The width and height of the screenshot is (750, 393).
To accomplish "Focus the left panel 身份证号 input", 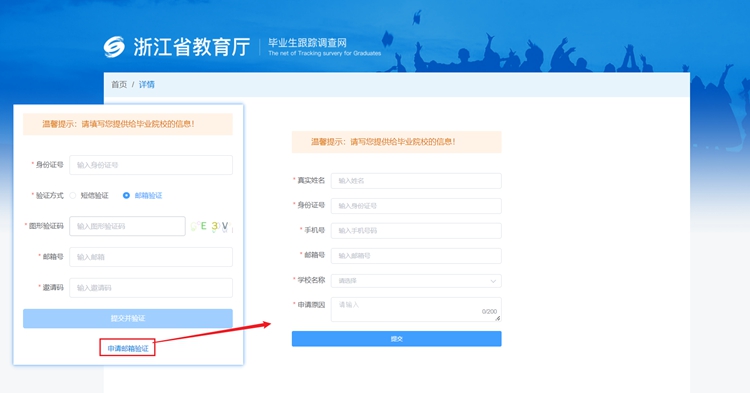I will tap(151, 165).
